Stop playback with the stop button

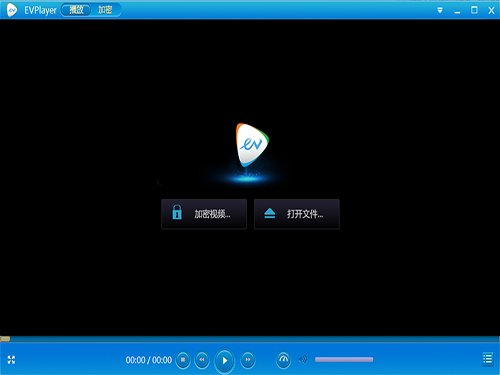[x=183, y=360]
